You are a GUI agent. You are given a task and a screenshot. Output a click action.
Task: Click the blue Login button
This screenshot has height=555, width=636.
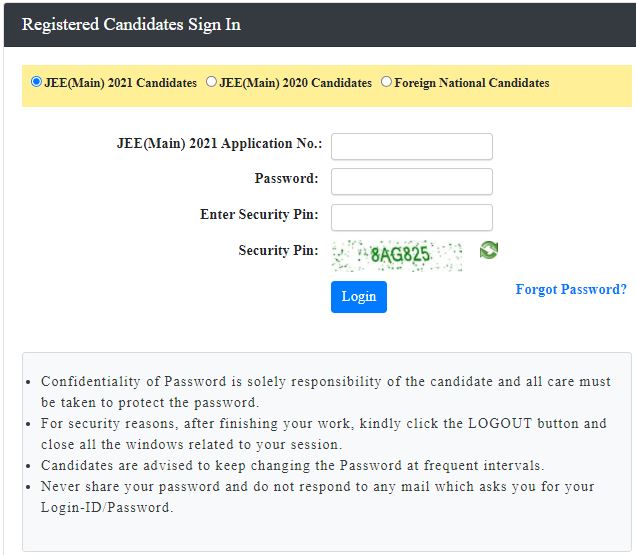(x=359, y=297)
